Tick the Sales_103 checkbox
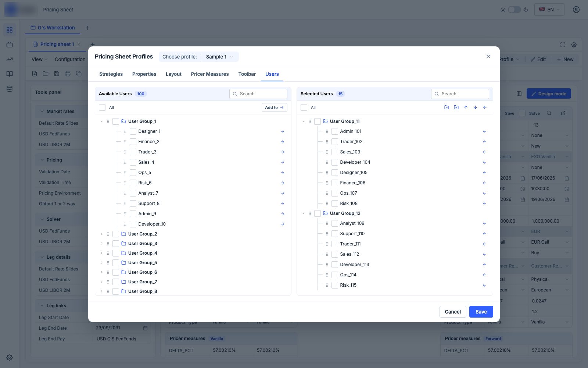 pos(335,152)
